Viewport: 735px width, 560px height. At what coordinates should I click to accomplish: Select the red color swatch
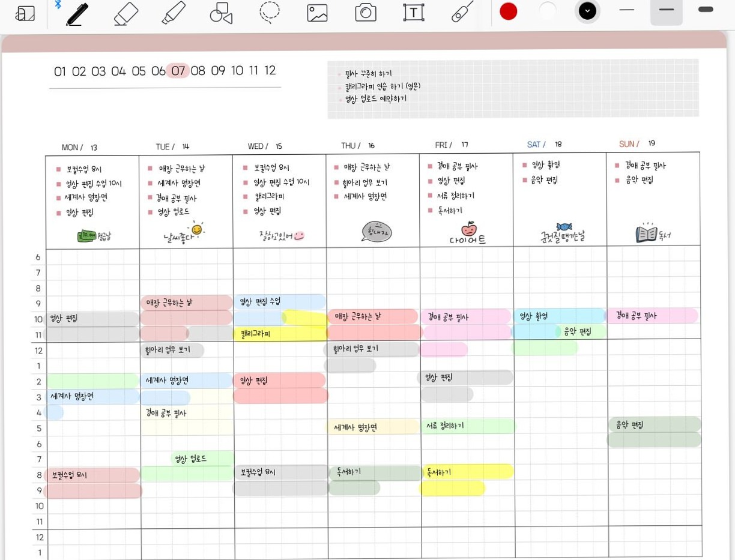pyautogui.click(x=508, y=11)
